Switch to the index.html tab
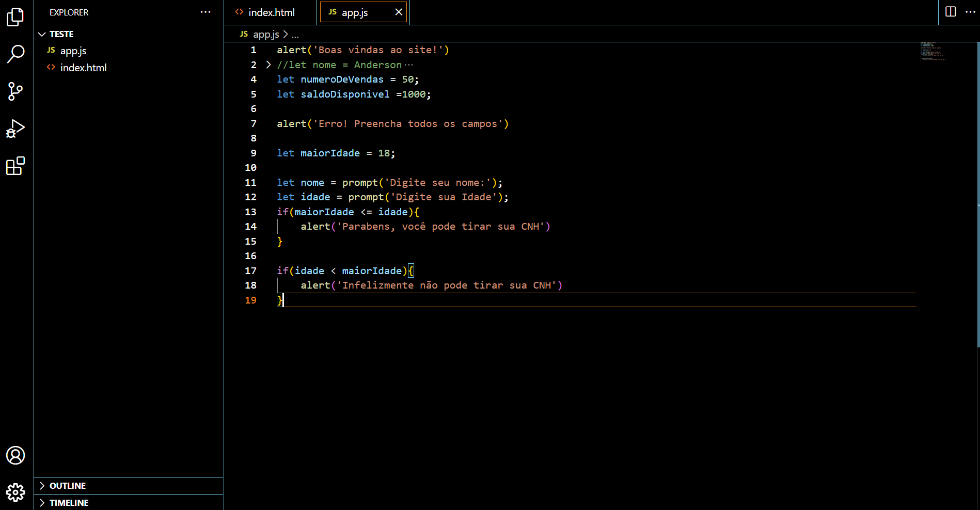The width and height of the screenshot is (980, 510). (x=271, y=12)
